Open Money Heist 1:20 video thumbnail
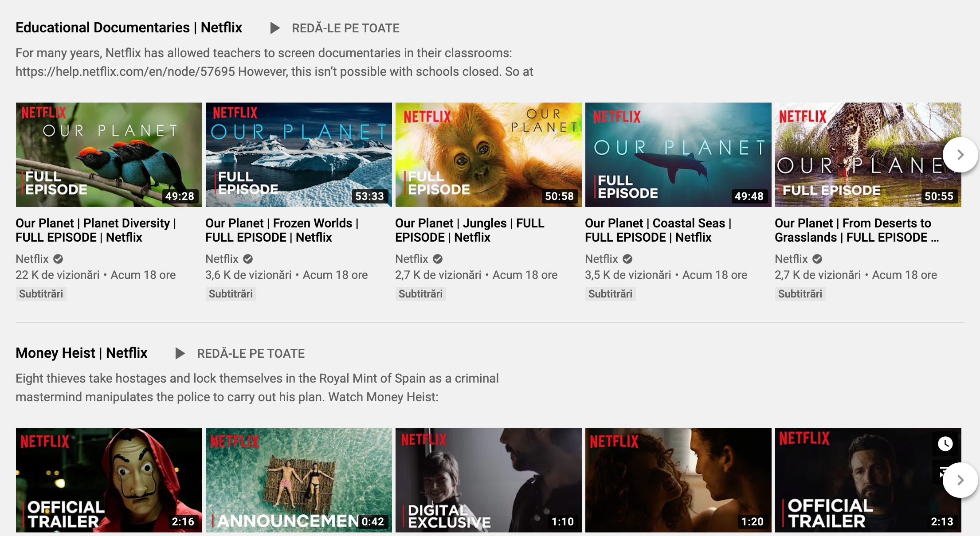 coord(678,480)
